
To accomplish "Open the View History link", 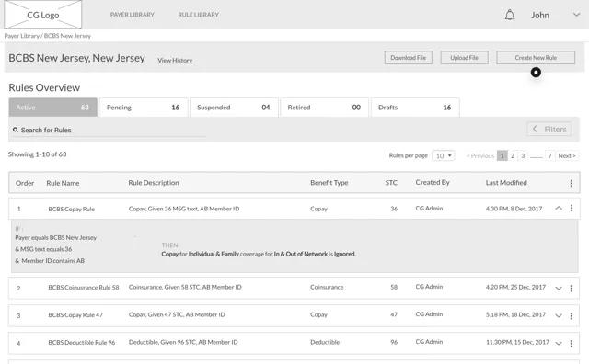I will 175,60.
